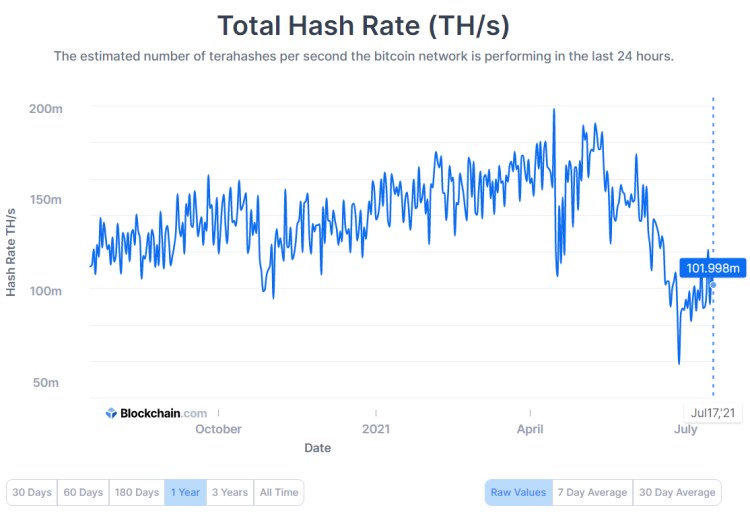The width and height of the screenshot is (750, 512).
Task: Select the 30 Days time range
Action: [32, 492]
